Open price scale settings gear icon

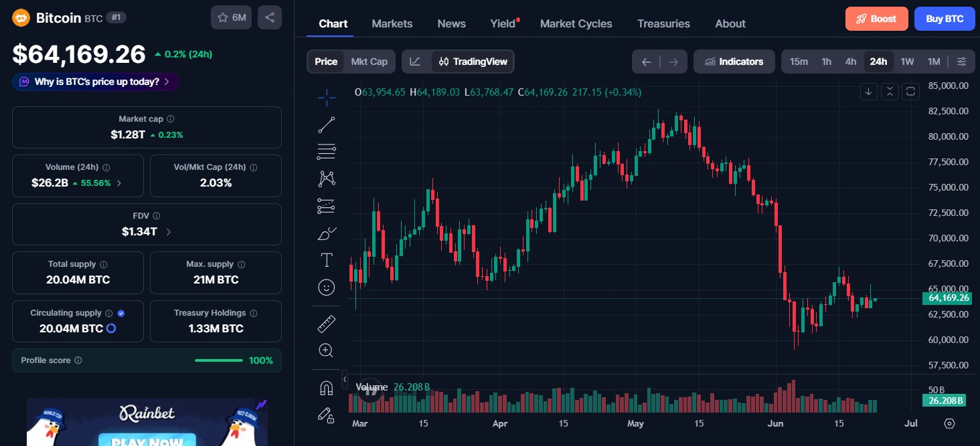(949, 423)
